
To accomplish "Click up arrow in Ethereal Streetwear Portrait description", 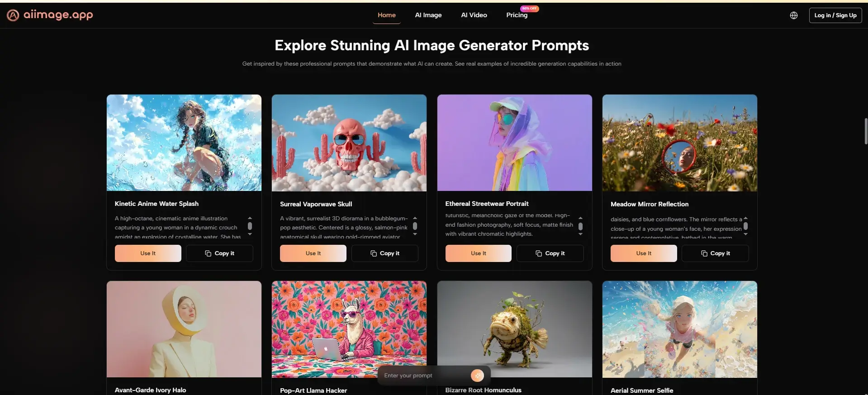I will pos(580,218).
